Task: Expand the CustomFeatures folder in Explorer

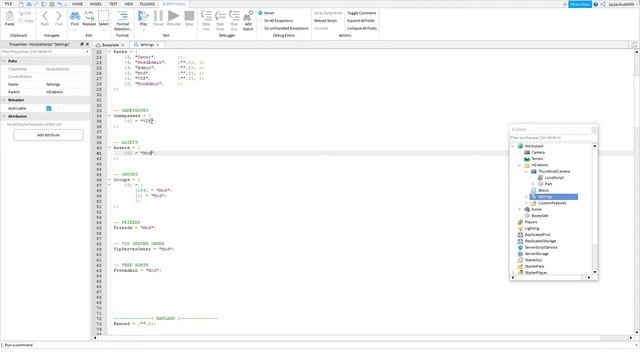Action: click(526, 203)
